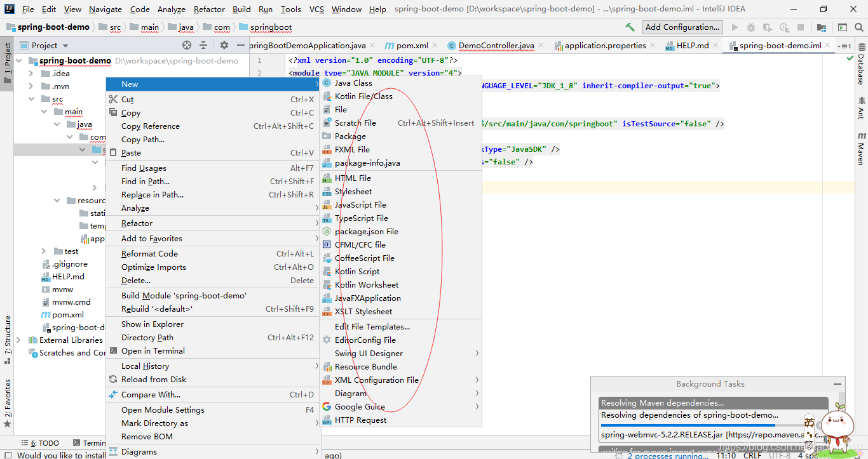The image size is (868, 459).
Task: Click the Collapse All icon in Project panel
Action: pos(203,45)
